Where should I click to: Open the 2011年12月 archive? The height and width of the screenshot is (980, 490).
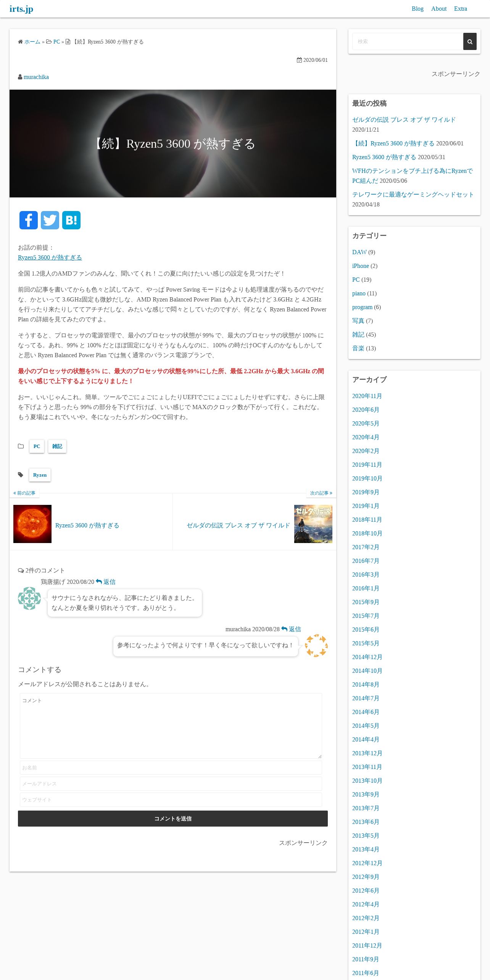pyautogui.click(x=367, y=946)
